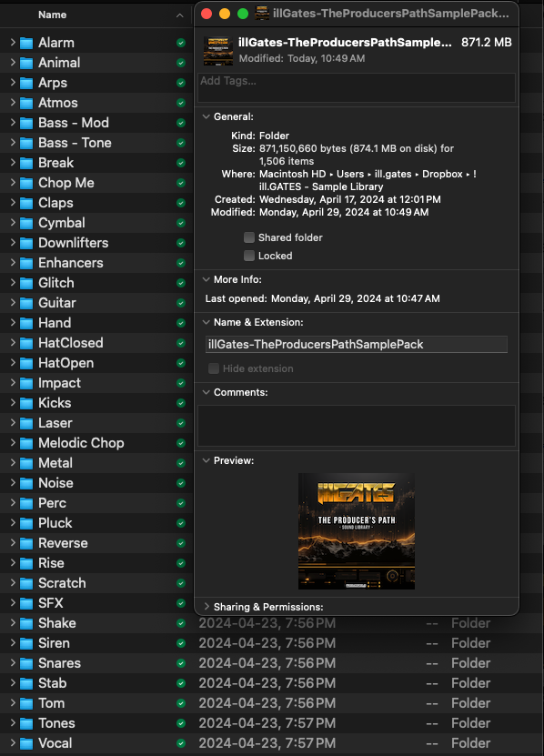The height and width of the screenshot is (756, 544).
Task: Expand the Bass - Mod folder
Action: pos(13,123)
